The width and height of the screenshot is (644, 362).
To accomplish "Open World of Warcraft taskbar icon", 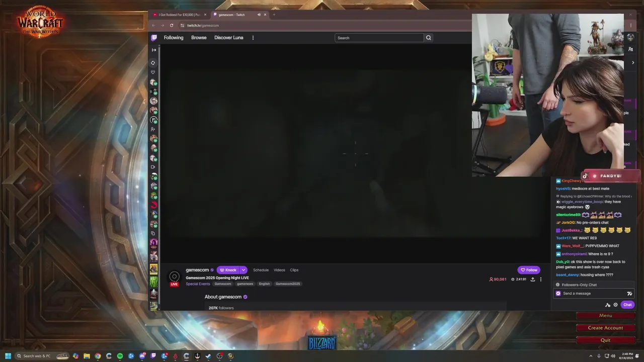I will tap(230, 356).
